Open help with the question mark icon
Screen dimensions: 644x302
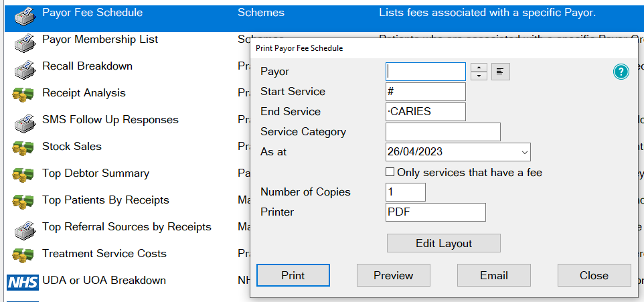621,72
